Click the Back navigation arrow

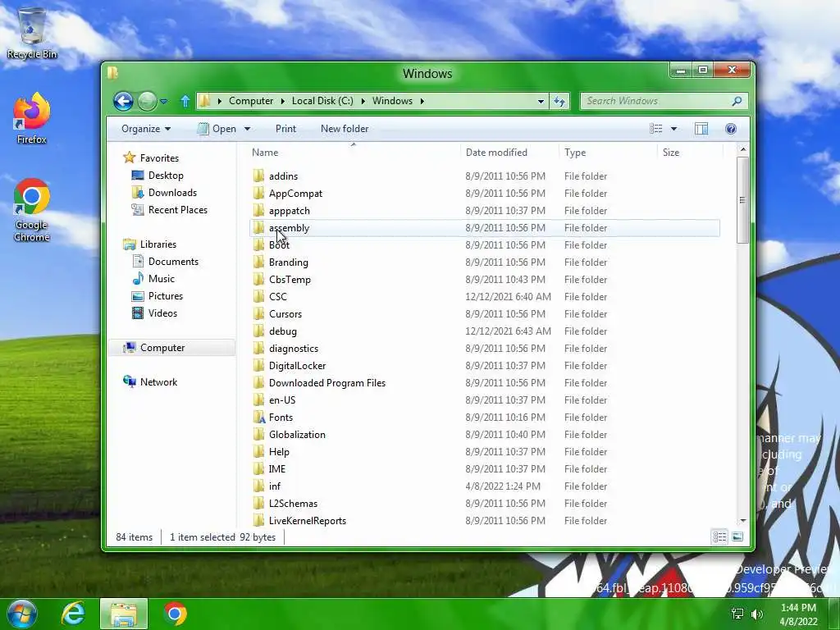[123, 101]
